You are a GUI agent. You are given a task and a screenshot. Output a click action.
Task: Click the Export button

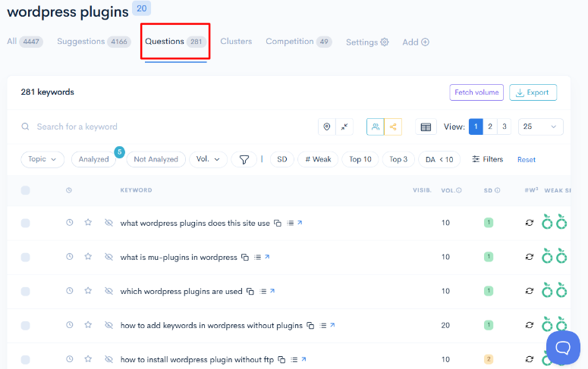[533, 92]
